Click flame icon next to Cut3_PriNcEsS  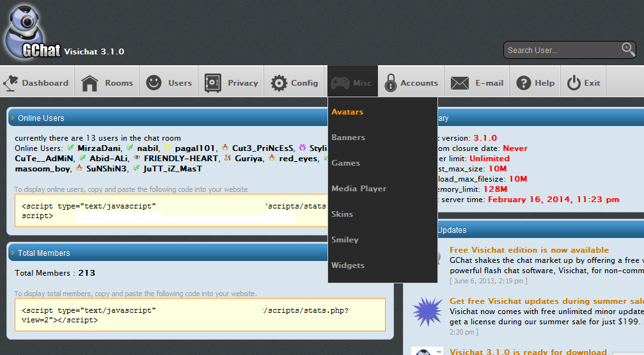point(225,148)
